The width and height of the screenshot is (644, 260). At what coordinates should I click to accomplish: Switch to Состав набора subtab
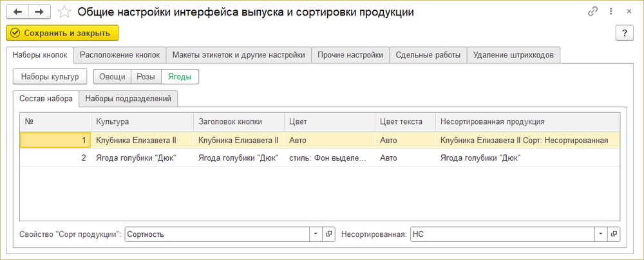coord(46,99)
